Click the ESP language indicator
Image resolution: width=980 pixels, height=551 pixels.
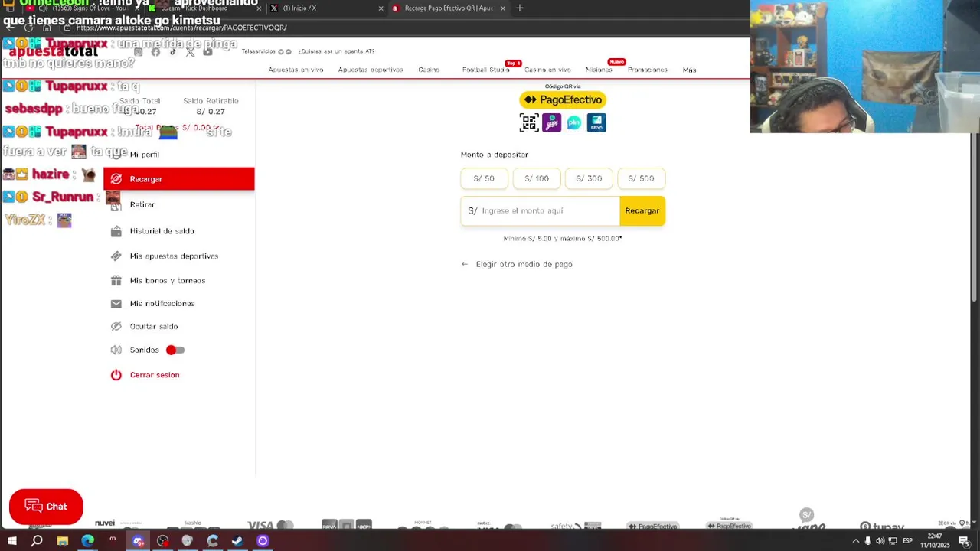[907, 541]
